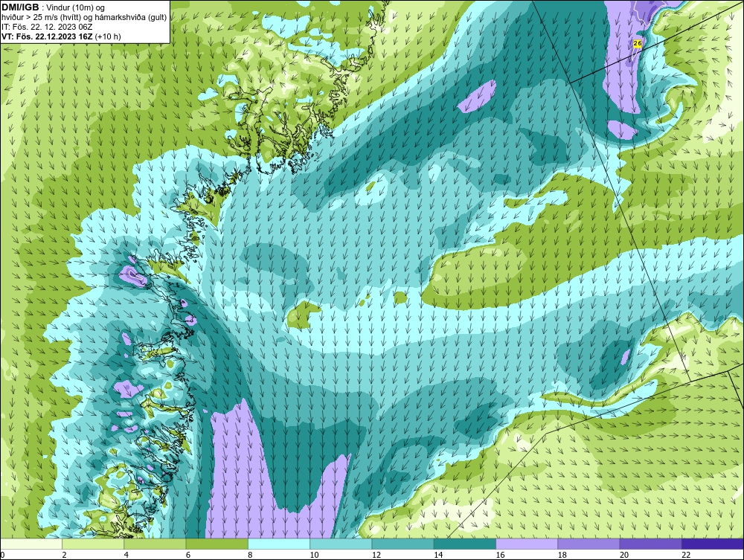Click the legend scale label '12'
Image resolution: width=744 pixels, height=560 pixels.
376,555
